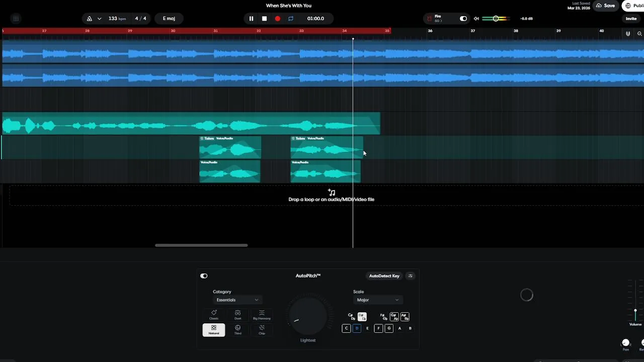Click the metronome icon
Screen dimensions: 644x362
pyautogui.click(x=89, y=19)
